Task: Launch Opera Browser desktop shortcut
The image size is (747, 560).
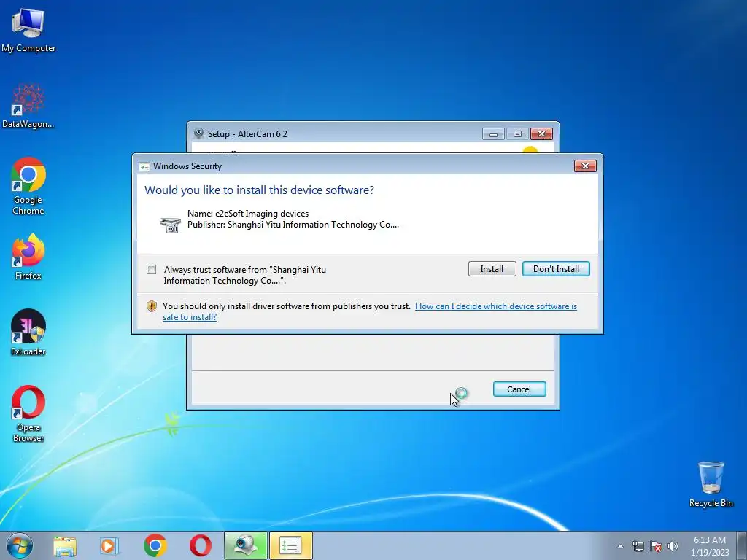Action: 28,413
